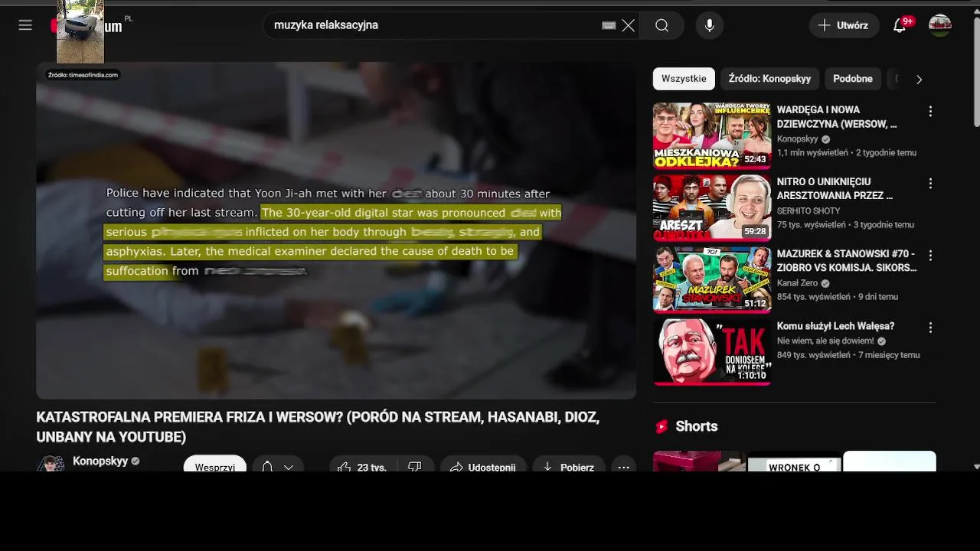Viewport: 980px width, 551px height.
Task: Open the notifications bell
Action: coord(900,25)
